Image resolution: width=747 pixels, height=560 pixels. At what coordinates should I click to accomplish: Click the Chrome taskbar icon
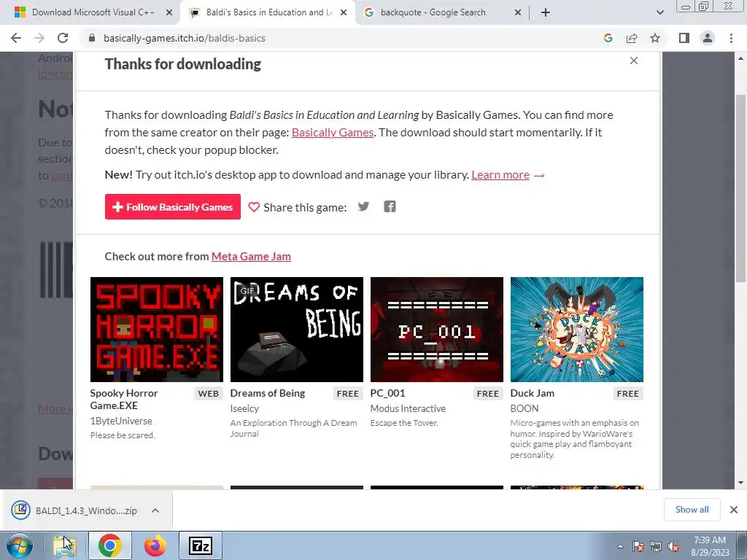click(x=109, y=545)
